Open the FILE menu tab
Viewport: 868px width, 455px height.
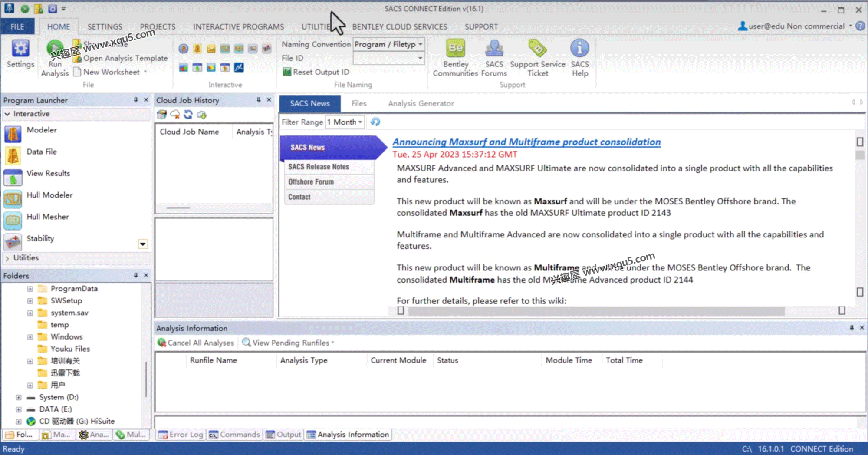click(x=17, y=26)
